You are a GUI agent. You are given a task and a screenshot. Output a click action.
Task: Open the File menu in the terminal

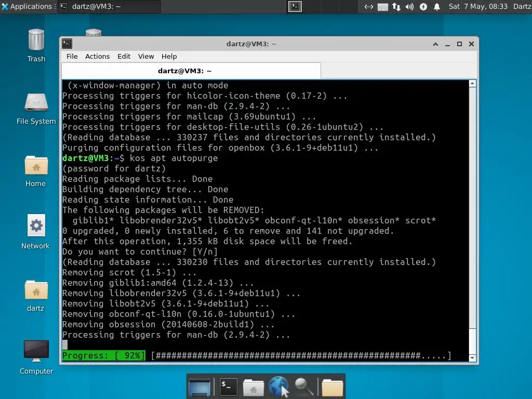(x=72, y=56)
